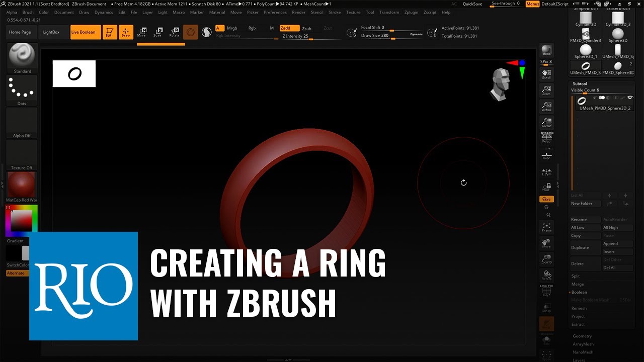Click the QuickSave button
The image size is (644, 362).
pos(472,4)
